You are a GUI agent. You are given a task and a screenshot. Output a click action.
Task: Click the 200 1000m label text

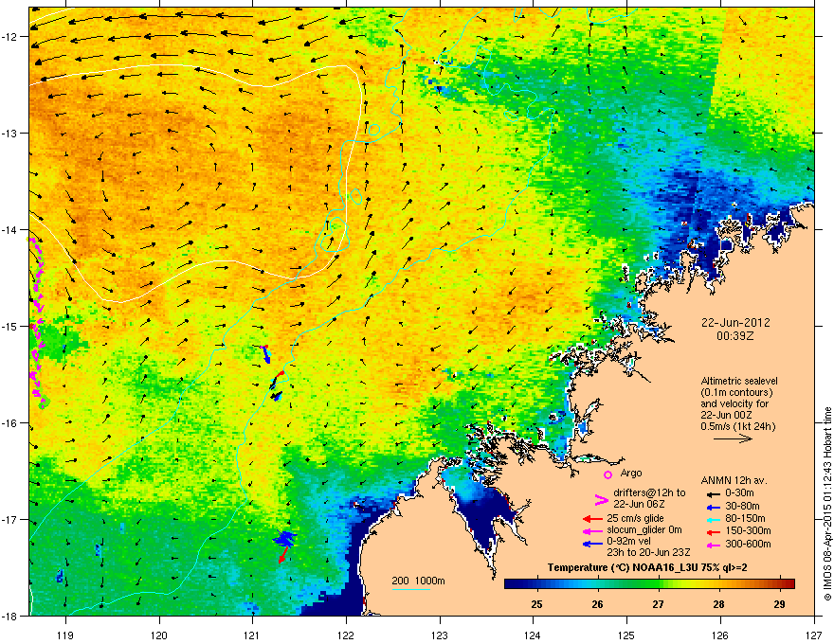418,581
